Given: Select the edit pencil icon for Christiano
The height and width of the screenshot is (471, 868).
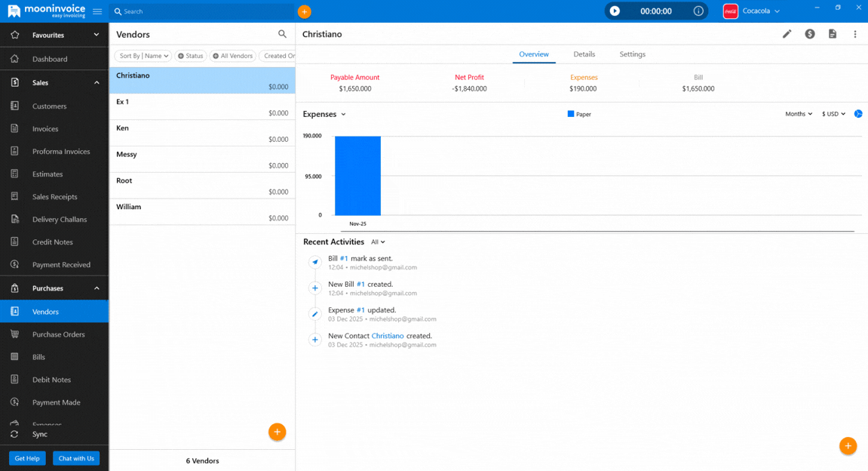Looking at the screenshot, I should [x=787, y=34].
